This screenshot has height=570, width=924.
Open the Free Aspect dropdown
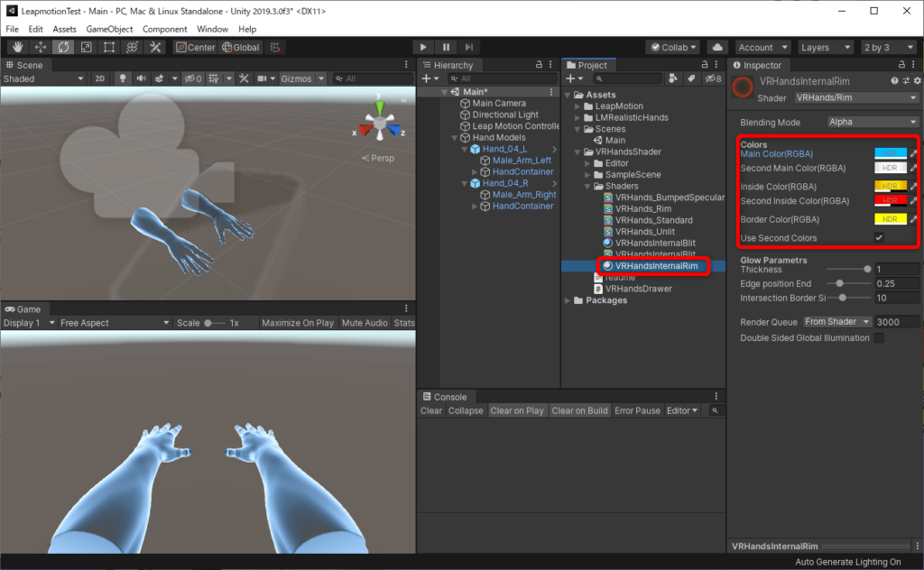[115, 323]
